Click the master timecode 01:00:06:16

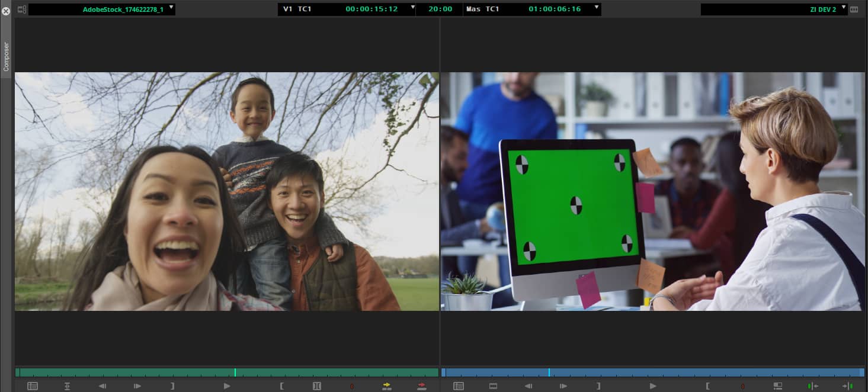click(x=555, y=9)
